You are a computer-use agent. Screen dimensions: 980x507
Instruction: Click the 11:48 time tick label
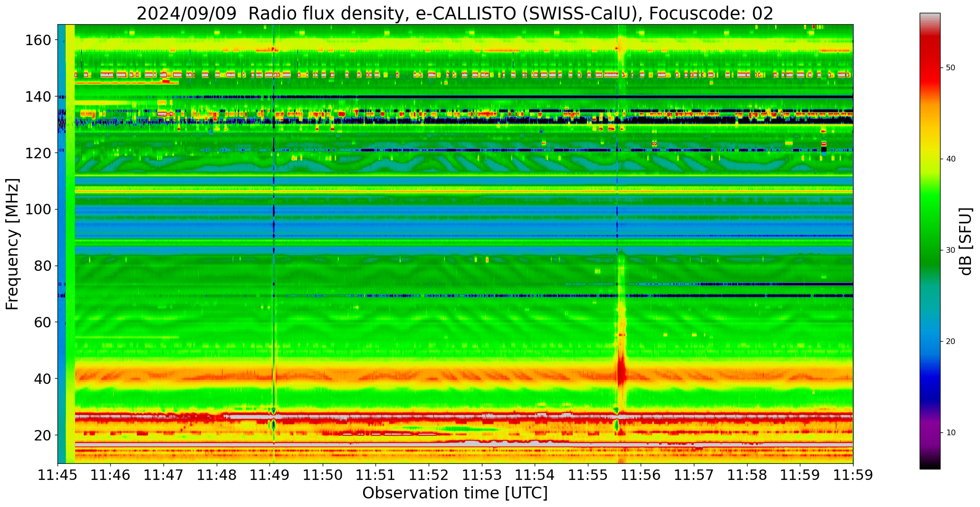point(217,476)
